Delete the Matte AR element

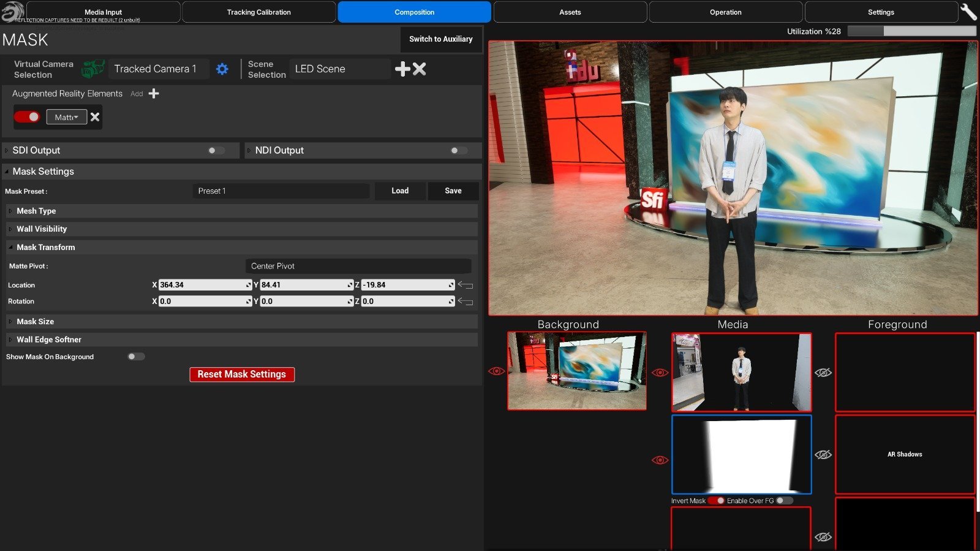95,117
